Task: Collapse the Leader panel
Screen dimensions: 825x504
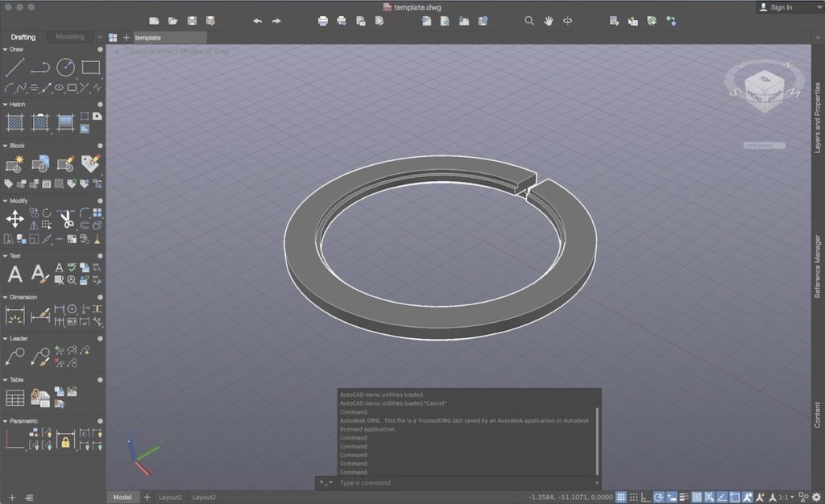Action: pos(6,338)
